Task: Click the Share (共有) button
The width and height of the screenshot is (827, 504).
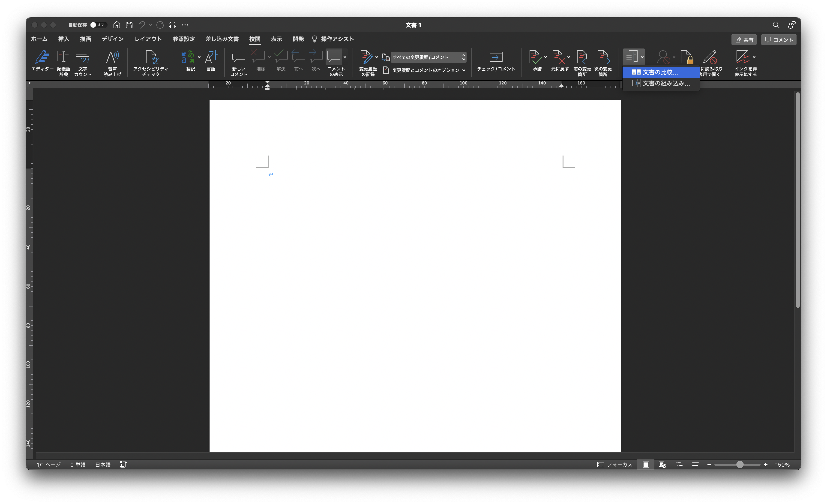Action: pos(744,40)
